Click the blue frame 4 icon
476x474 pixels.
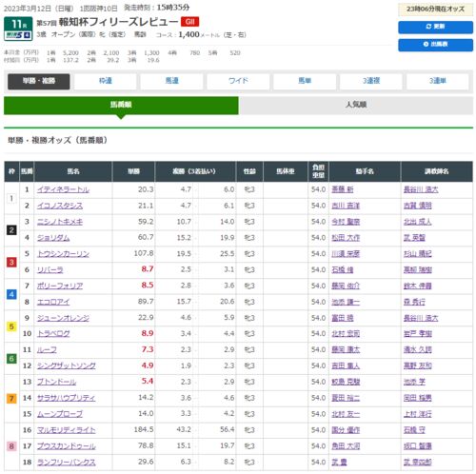point(11,294)
